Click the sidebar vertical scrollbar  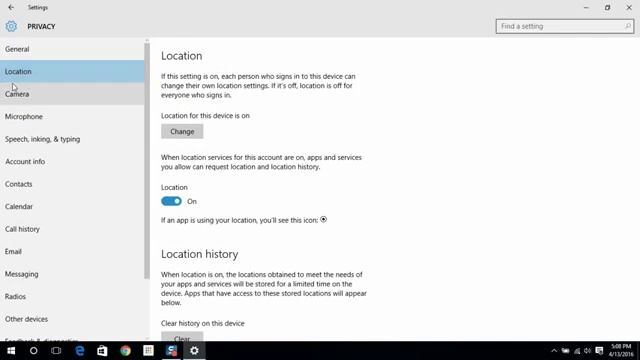(147, 161)
